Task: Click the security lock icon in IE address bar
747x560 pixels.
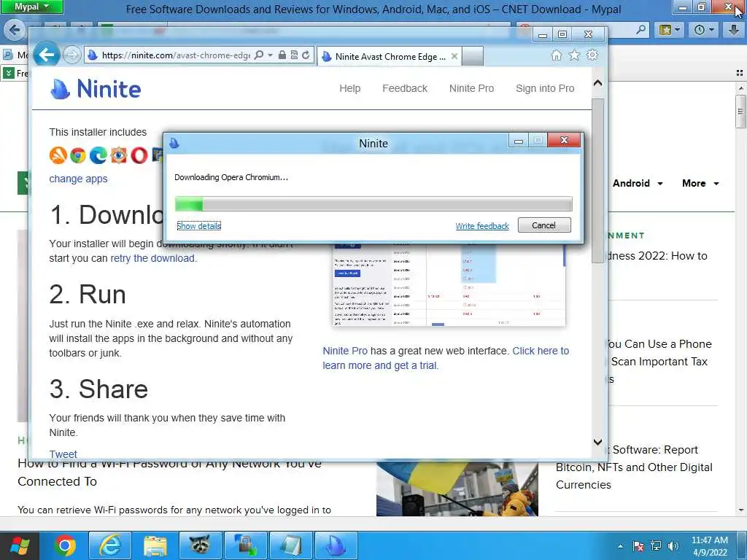Action: (x=282, y=55)
